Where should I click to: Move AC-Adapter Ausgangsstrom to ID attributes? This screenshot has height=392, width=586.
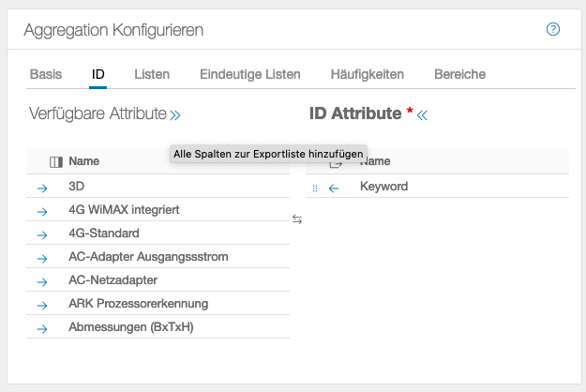tap(41, 258)
